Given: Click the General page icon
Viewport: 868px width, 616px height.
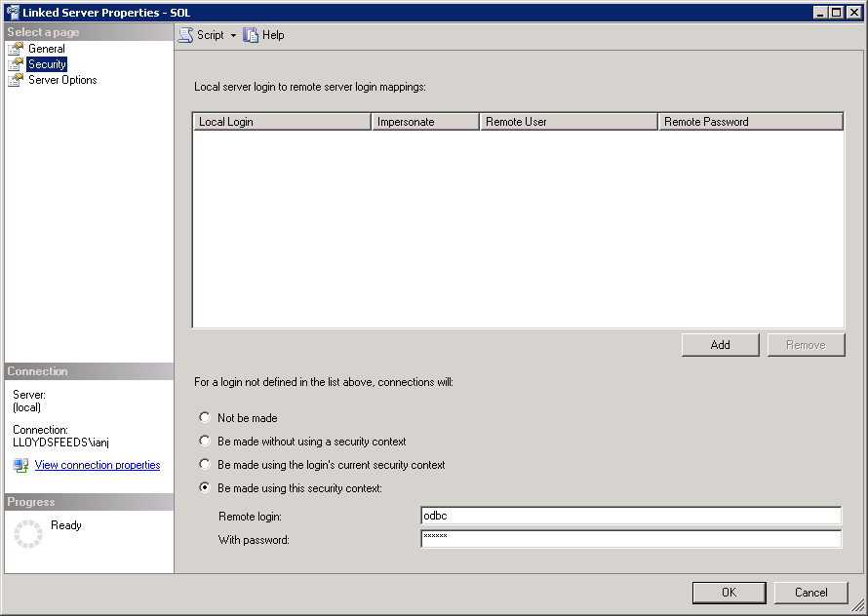Looking at the screenshot, I should pyautogui.click(x=16, y=49).
